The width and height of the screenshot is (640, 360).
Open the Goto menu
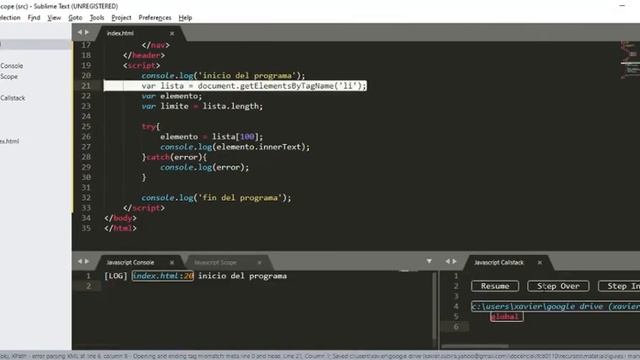pos(75,18)
